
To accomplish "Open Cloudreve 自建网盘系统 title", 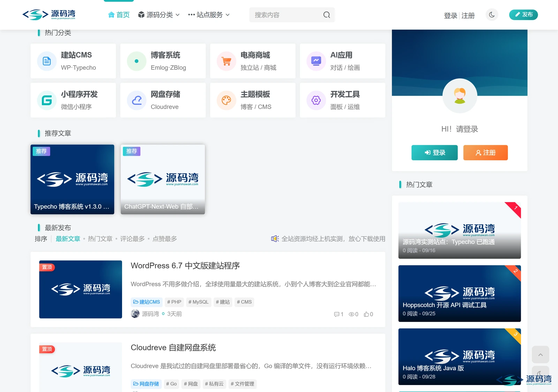I will point(173,348).
